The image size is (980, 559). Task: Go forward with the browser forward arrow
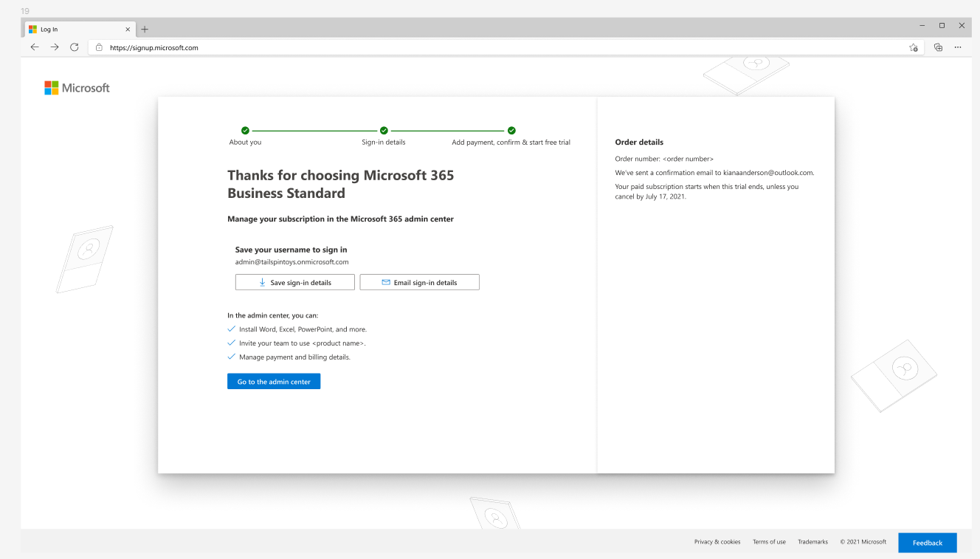(x=55, y=47)
